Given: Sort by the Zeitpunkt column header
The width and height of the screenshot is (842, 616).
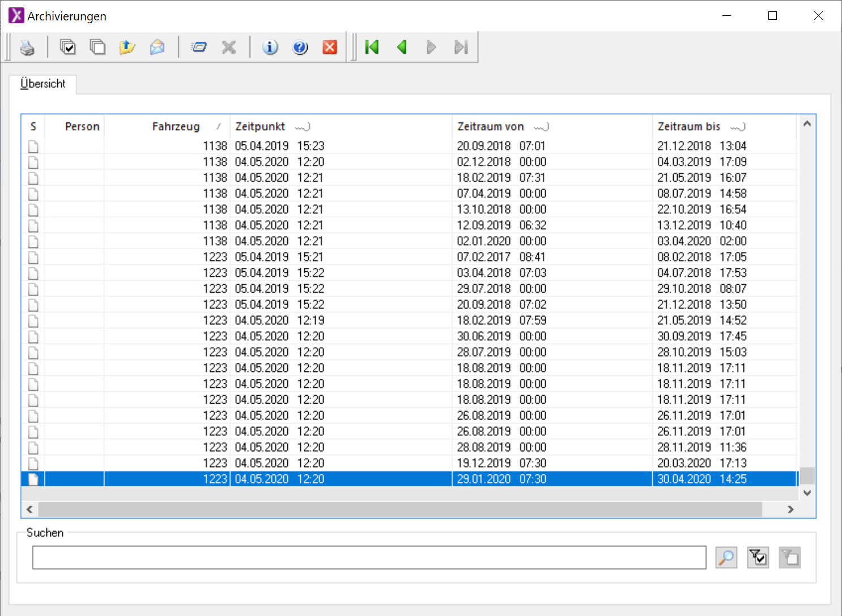Looking at the screenshot, I should (260, 127).
